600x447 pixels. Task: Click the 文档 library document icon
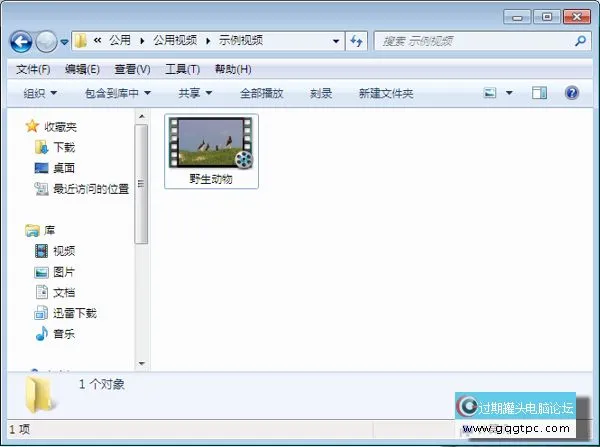41,292
